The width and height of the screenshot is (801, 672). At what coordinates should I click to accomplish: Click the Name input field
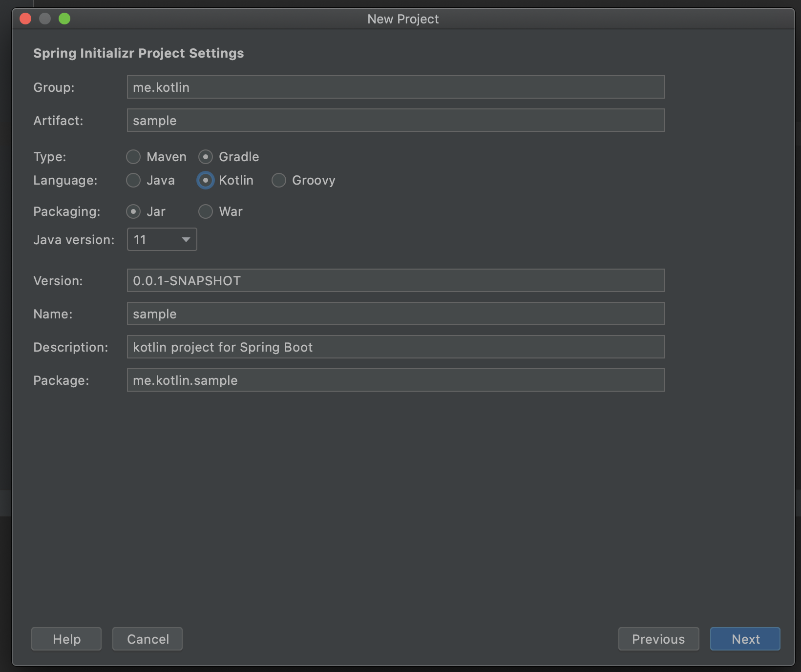coord(396,314)
